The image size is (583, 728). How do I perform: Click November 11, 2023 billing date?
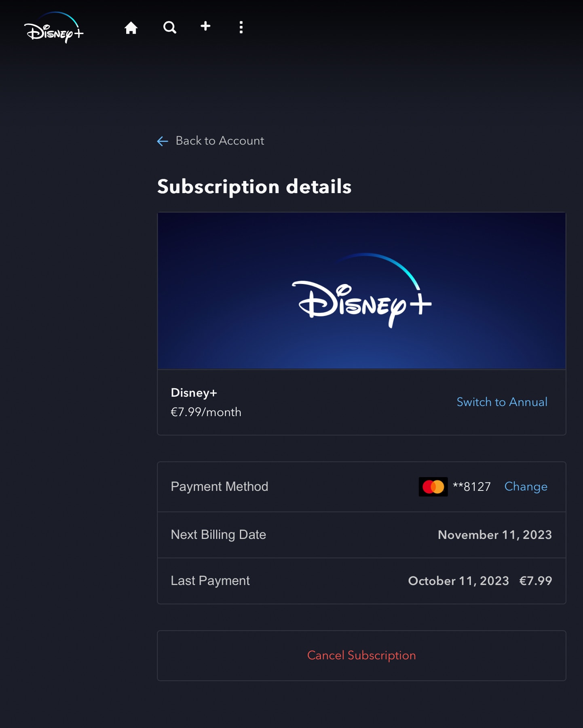(x=495, y=535)
